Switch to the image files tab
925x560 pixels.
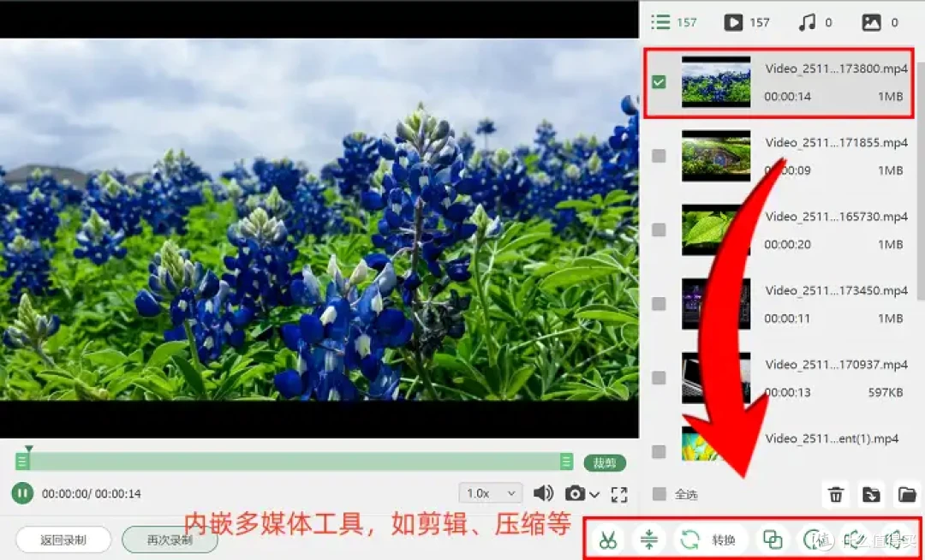880,22
